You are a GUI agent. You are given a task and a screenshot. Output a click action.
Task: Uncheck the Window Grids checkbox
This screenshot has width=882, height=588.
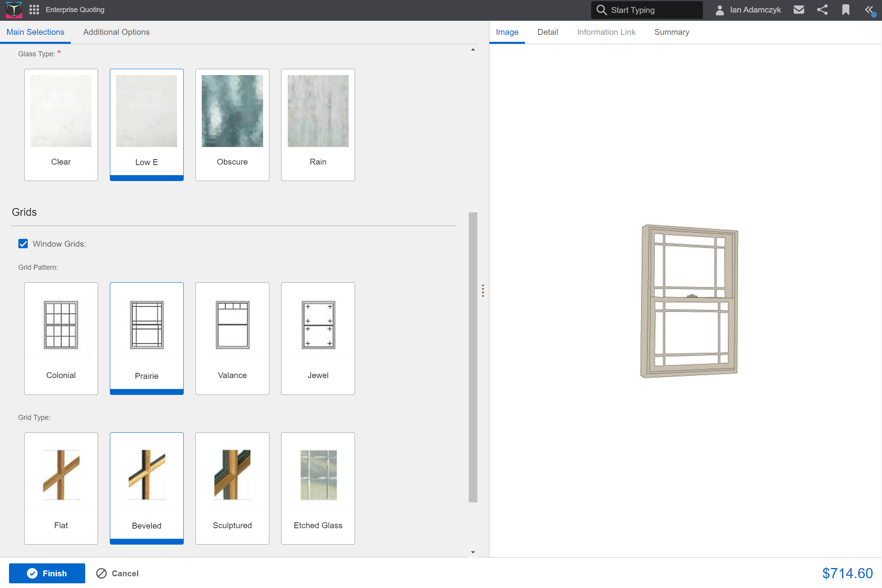[23, 244]
